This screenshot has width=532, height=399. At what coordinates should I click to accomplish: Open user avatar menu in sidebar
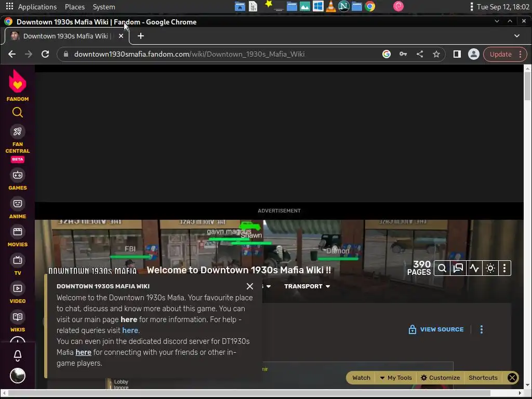18,375
